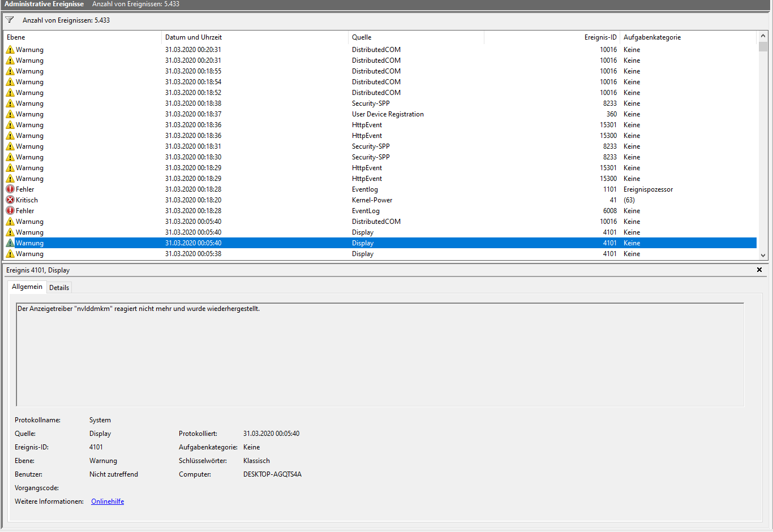Click the System value next to Protokollname
The width and height of the screenshot is (773, 532).
[x=100, y=420]
